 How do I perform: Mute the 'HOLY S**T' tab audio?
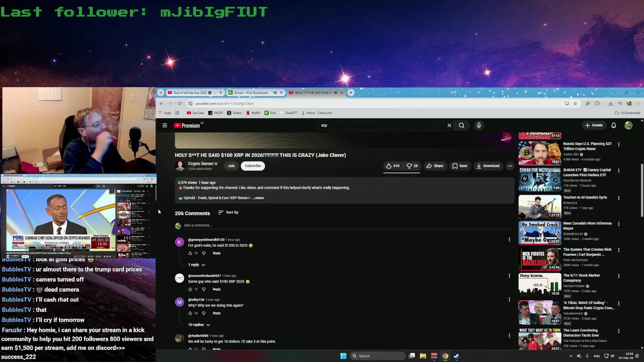pos(336,93)
